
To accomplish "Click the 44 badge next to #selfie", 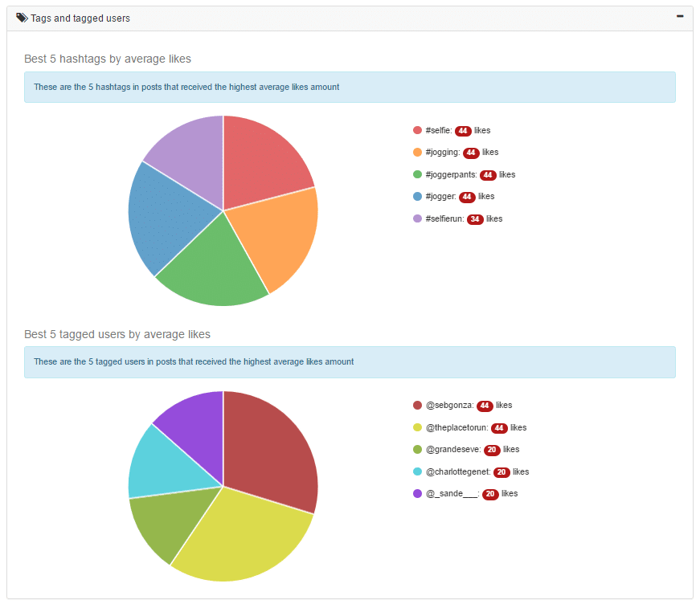I will tap(463, 131).
